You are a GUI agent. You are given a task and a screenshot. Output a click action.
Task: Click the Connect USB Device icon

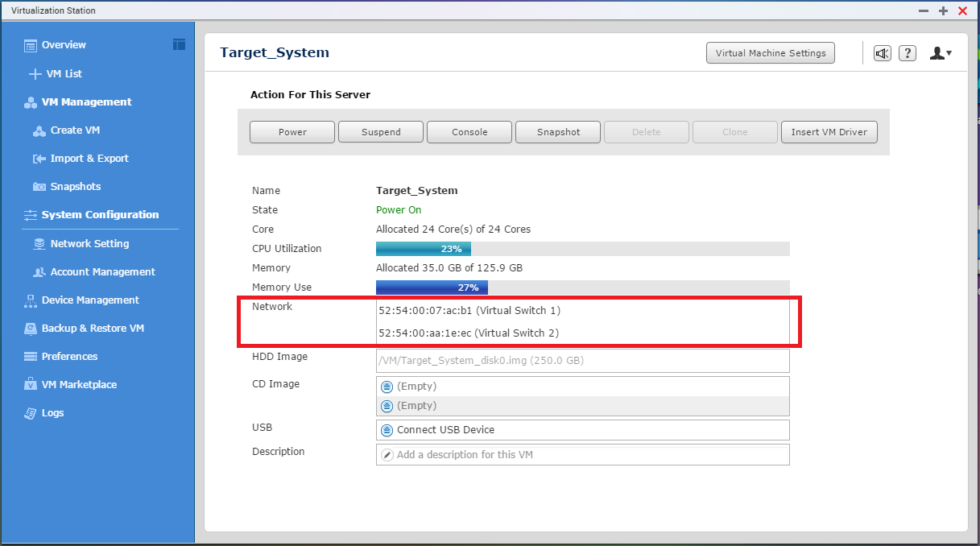click(387, 430)
